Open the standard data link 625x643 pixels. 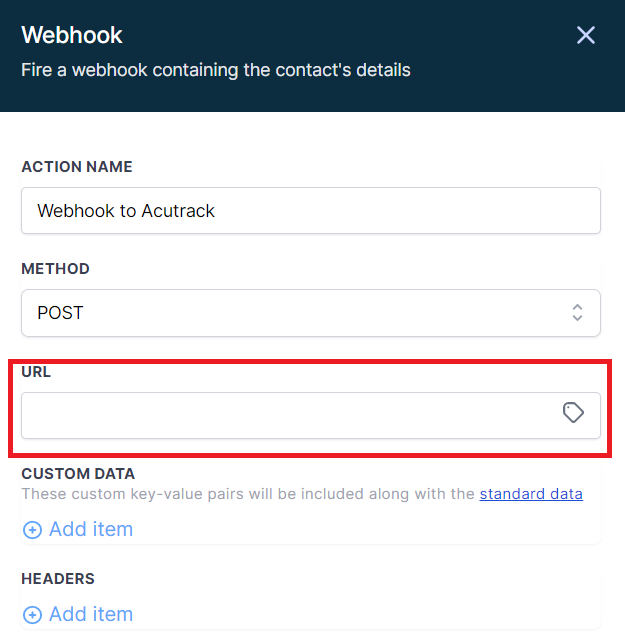coord(531,494)
